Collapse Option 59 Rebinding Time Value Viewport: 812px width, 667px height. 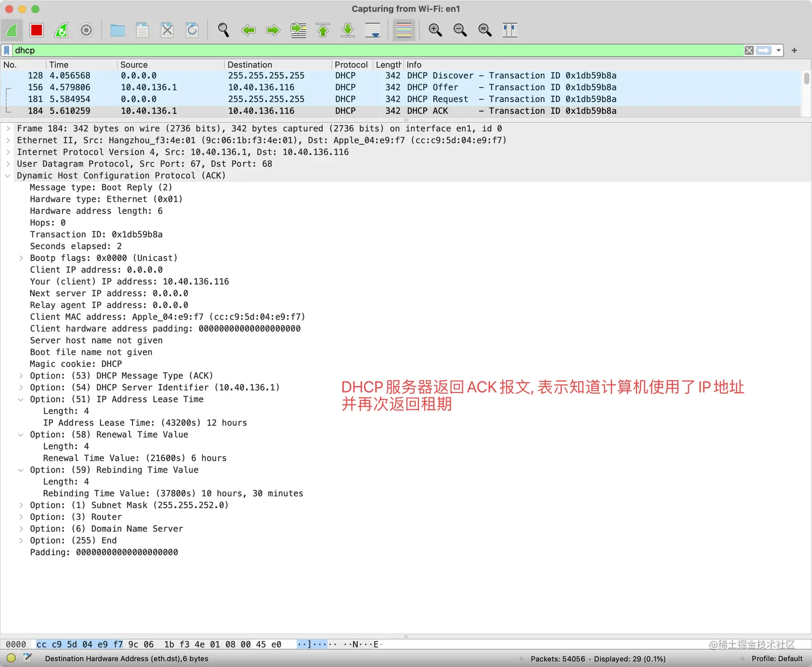click(x=21, y=470)
